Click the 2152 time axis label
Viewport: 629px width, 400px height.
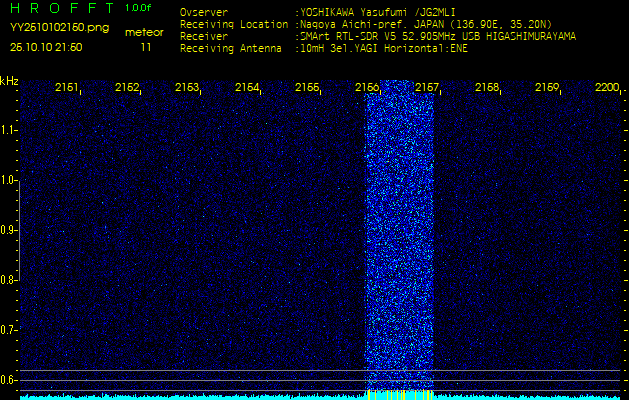tap(127, 87)
